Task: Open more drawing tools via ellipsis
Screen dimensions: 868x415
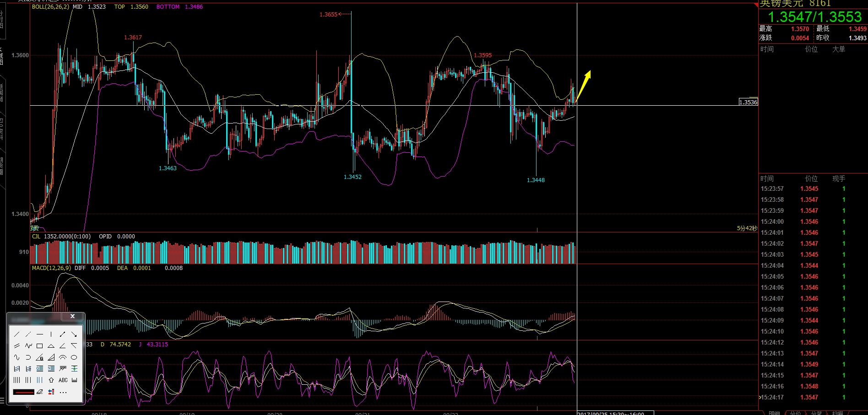Action: click(63, 392)
